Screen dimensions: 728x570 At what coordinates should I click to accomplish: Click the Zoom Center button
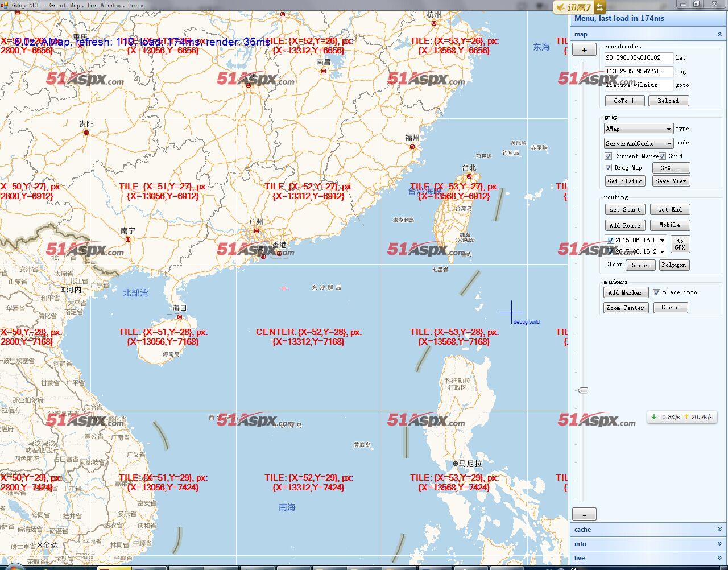click(625, 308)
